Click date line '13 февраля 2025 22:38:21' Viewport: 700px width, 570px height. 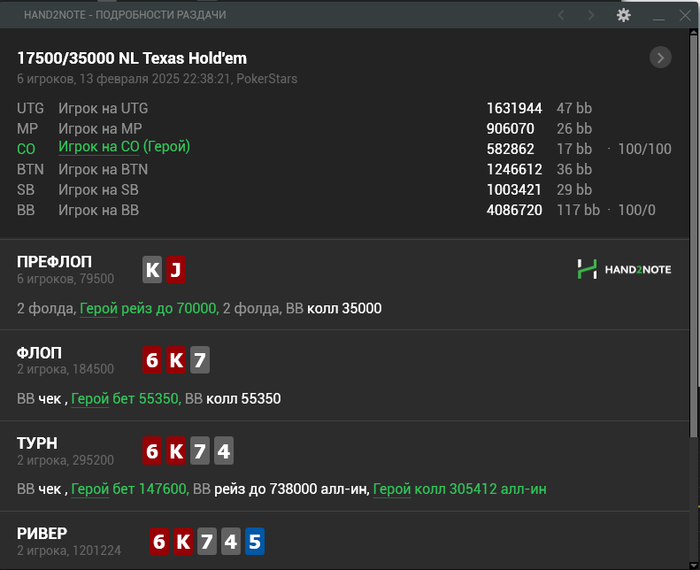pyautogui.click(x=156, y=79)
